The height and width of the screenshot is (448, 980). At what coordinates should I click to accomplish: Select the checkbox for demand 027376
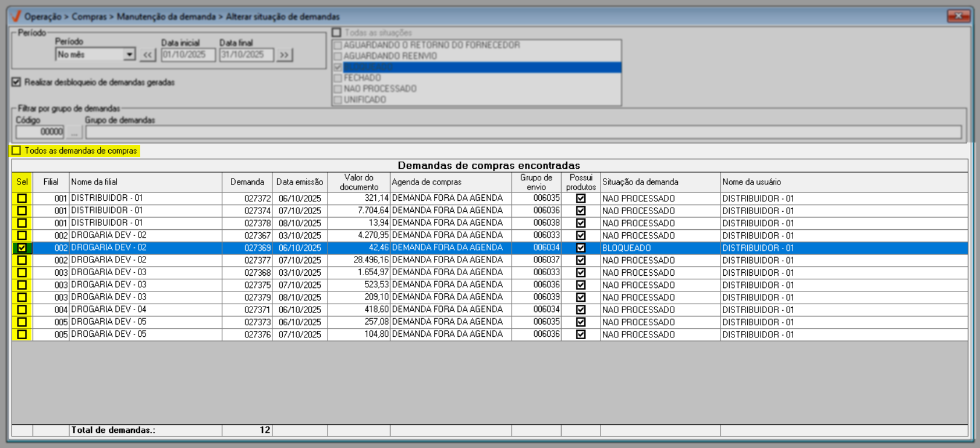22,335
